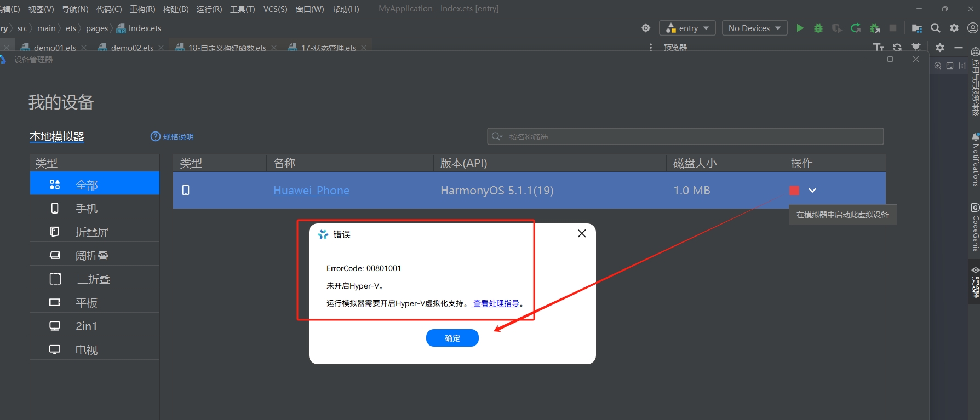Open the 帮助(H) menu
This screenshot has height=420, width=980.
click(346, 9)
